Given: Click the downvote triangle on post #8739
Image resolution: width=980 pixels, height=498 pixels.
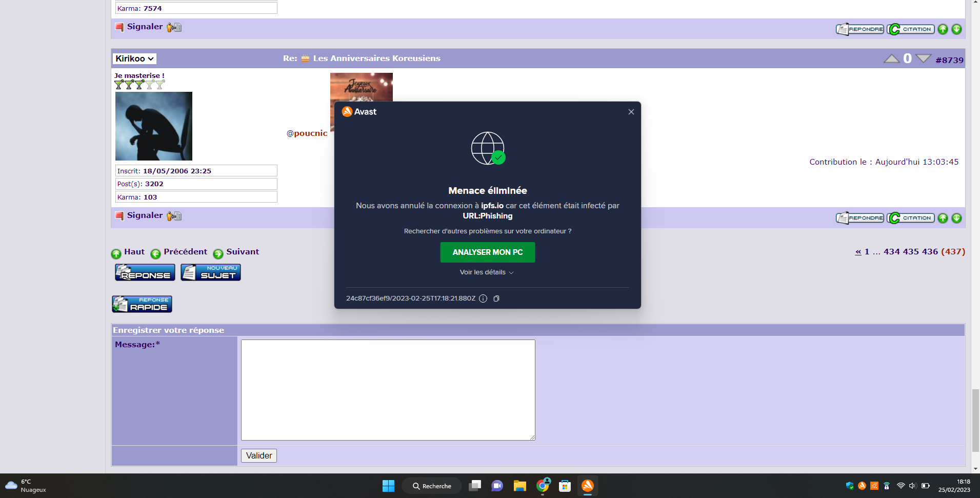Looking at the screenshot, I should click(923, 58).
